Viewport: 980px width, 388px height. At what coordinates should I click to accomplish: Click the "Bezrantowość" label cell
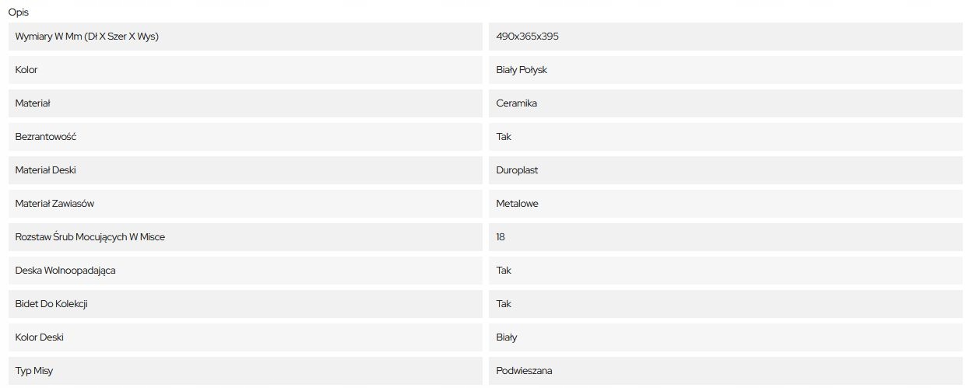coord(46,137)
